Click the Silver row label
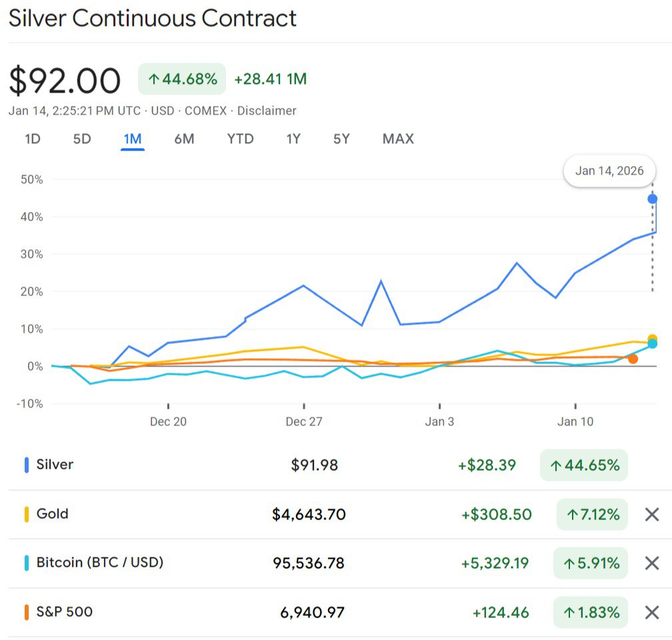 [55, 465]
